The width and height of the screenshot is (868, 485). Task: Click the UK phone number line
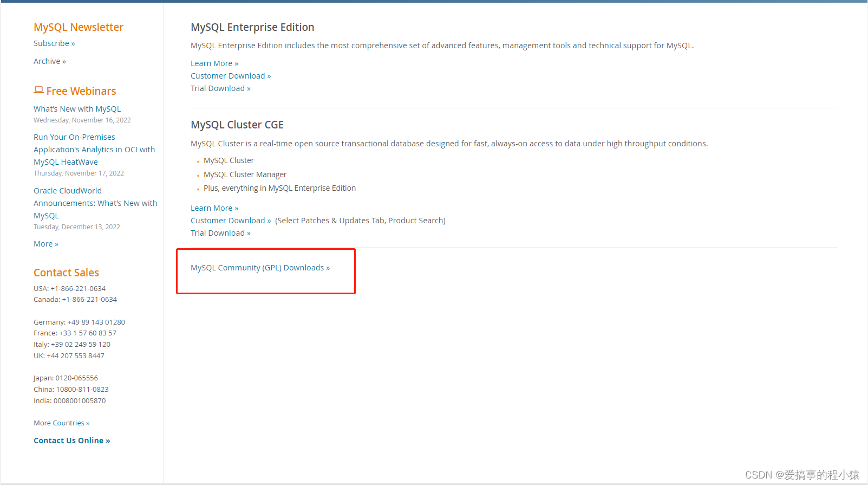pyautogui.click(x=69, y=356)
